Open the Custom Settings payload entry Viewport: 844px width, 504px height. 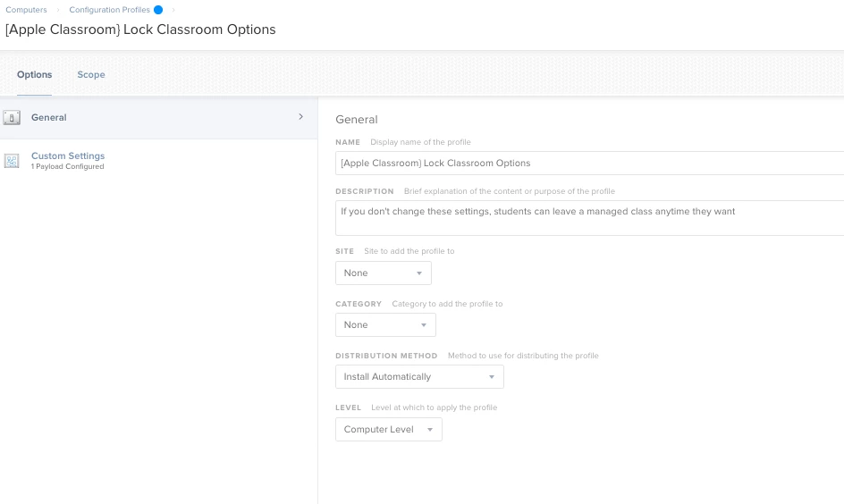pos(68,156)
